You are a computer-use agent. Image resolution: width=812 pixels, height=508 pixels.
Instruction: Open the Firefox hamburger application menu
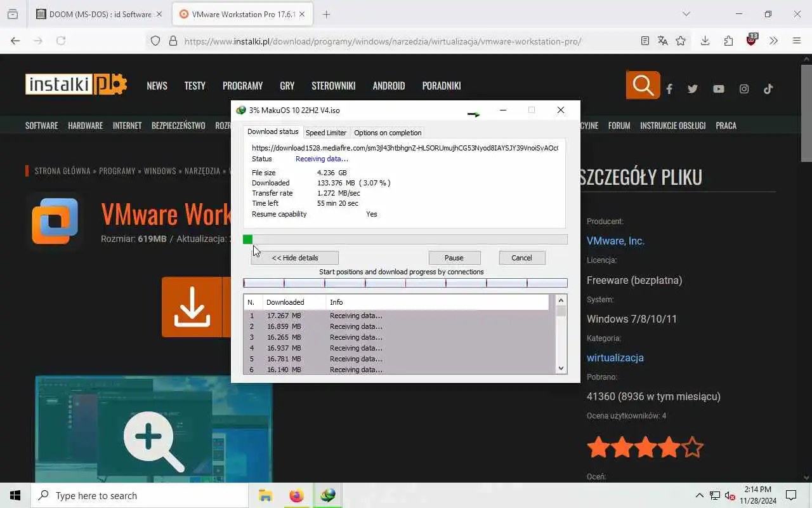pos(797,41)
